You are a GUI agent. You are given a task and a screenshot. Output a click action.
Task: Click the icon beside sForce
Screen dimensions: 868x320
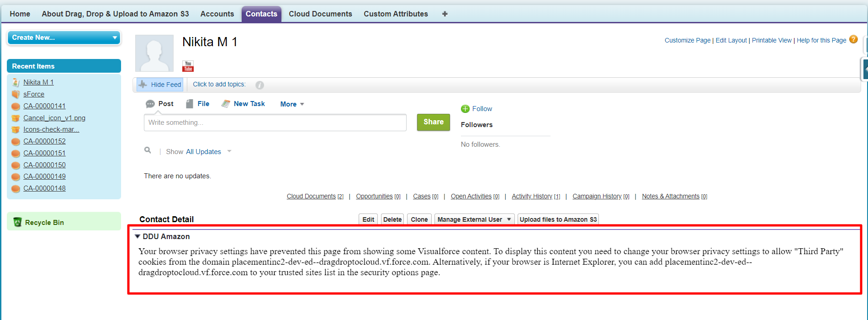[x=16, y=94]
